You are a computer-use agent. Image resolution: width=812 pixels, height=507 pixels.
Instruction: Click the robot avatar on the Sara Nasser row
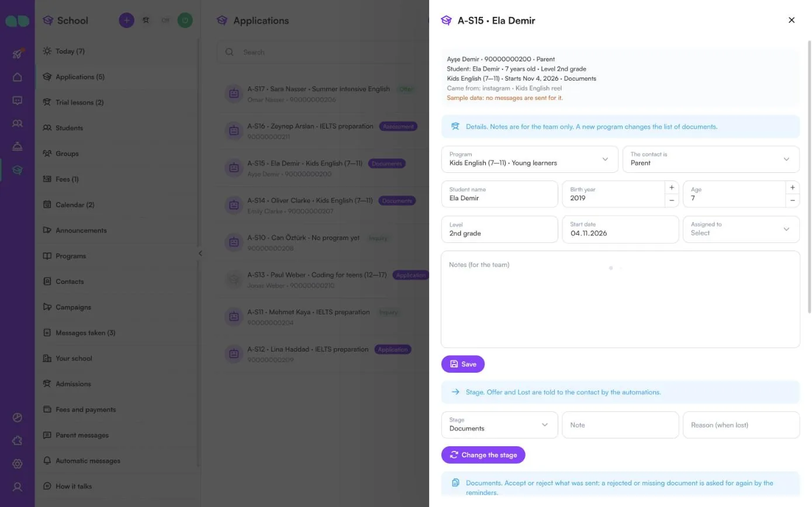pyautogui.click(x=234, y=93)
